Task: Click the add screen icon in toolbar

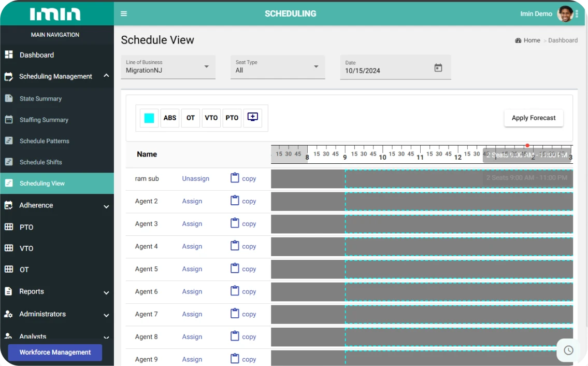Action: [x=252, y=117]
